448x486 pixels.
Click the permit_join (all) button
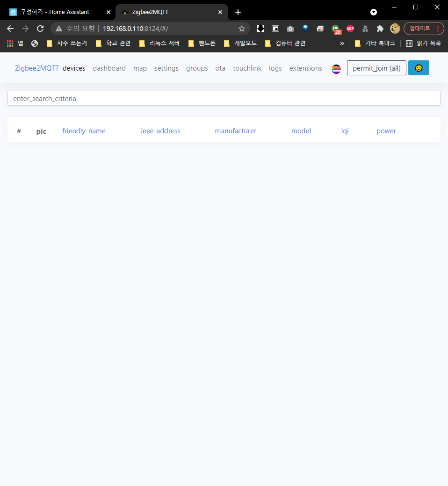(x=376, y=68)
